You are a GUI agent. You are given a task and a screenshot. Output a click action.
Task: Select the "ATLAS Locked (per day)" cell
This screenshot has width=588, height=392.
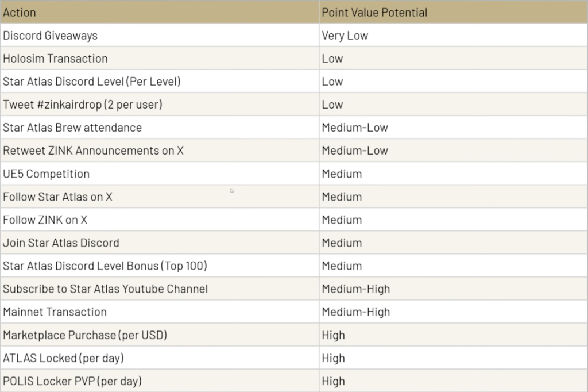coord(63,358)
